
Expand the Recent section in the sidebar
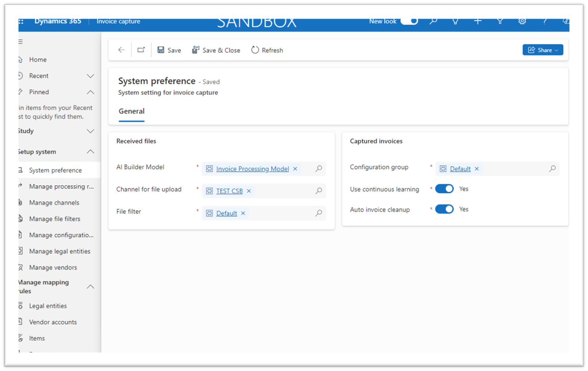click(x=90, y=76)
